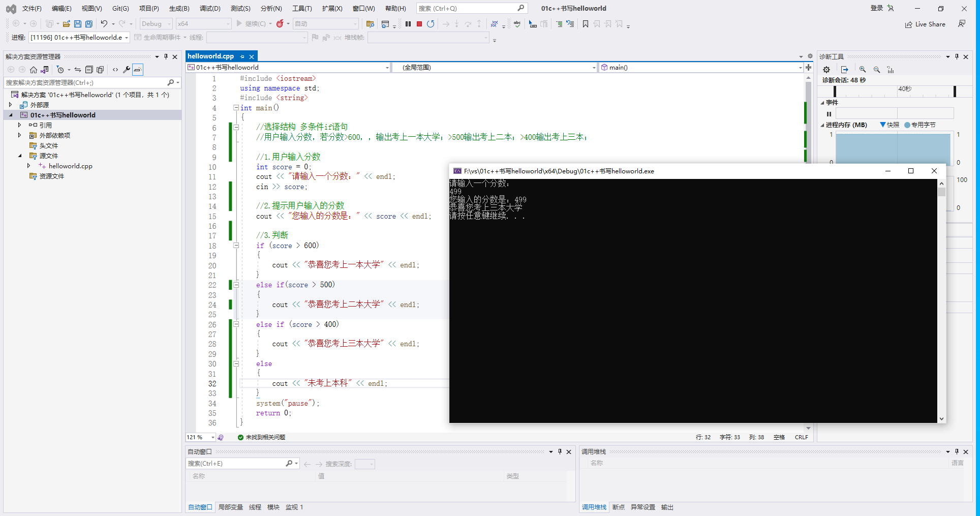Open Properties with the wrench icon

[x=127, y=70]
